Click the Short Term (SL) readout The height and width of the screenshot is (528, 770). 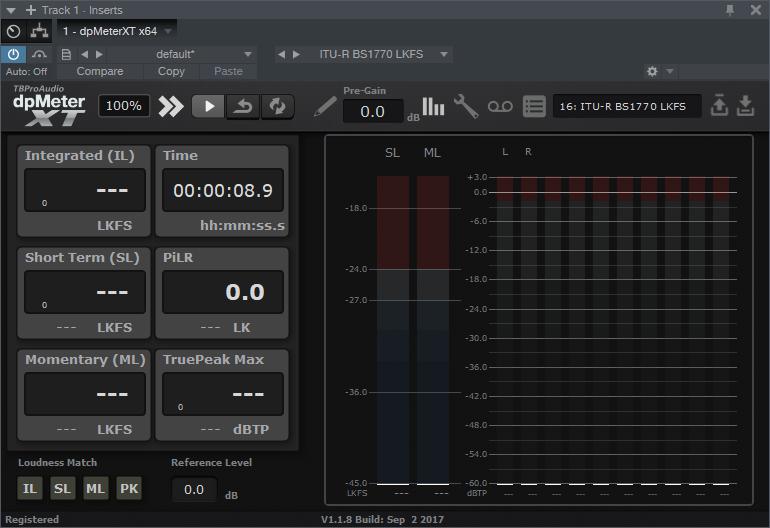[85, 292]
